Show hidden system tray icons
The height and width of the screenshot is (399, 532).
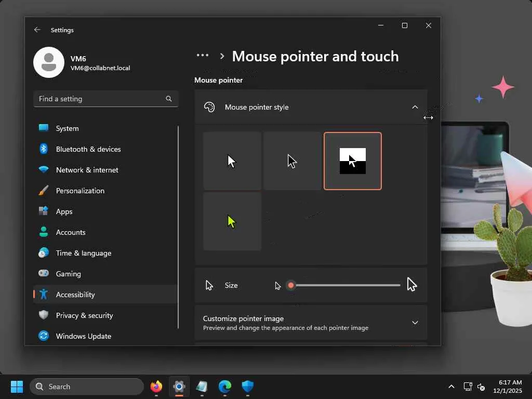click(451, 387)
